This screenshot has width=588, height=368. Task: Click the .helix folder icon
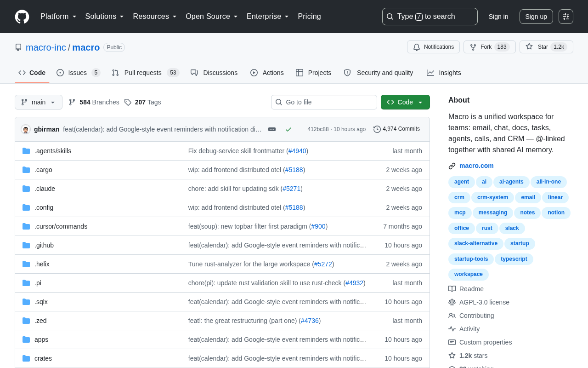[x=26, y=264]
